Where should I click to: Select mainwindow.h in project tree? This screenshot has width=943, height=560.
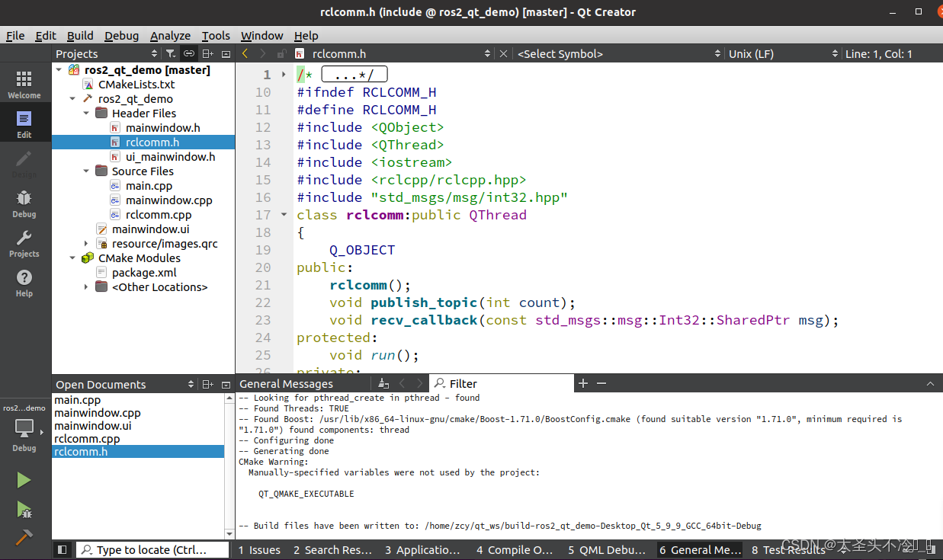click(x=163, y=128)
